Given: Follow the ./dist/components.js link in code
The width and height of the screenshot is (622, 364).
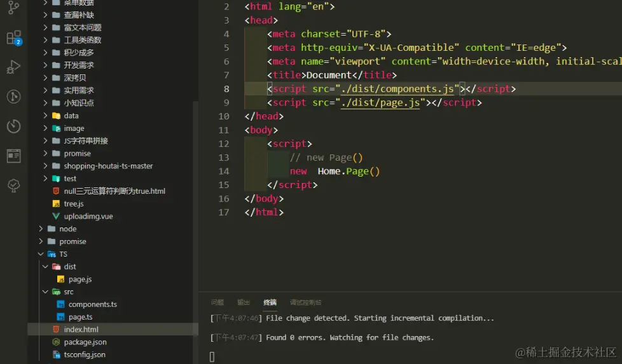Looking at the screenshot, I should tap(397, 89).
